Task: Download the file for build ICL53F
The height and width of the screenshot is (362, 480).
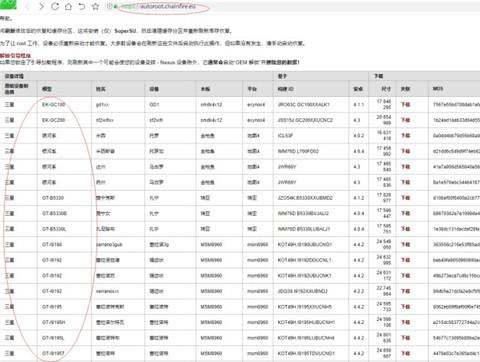Action: [x=405, y=136]
